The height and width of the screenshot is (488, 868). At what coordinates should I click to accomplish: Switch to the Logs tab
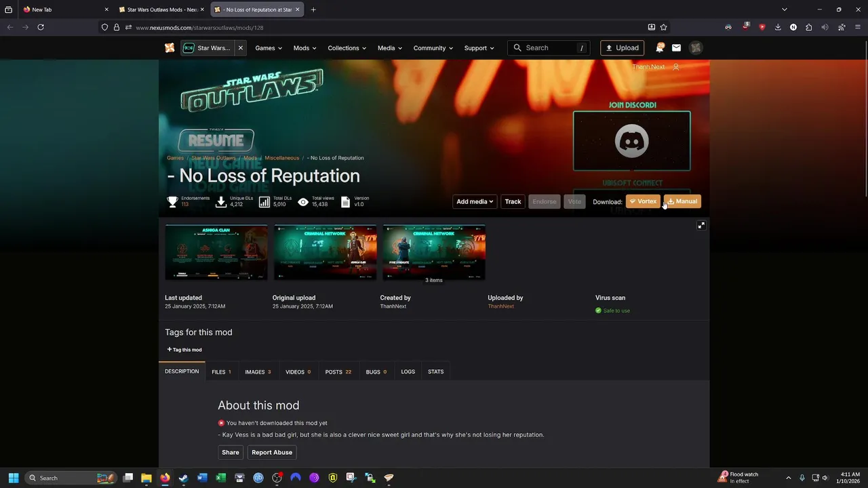[x=408, y=371]
